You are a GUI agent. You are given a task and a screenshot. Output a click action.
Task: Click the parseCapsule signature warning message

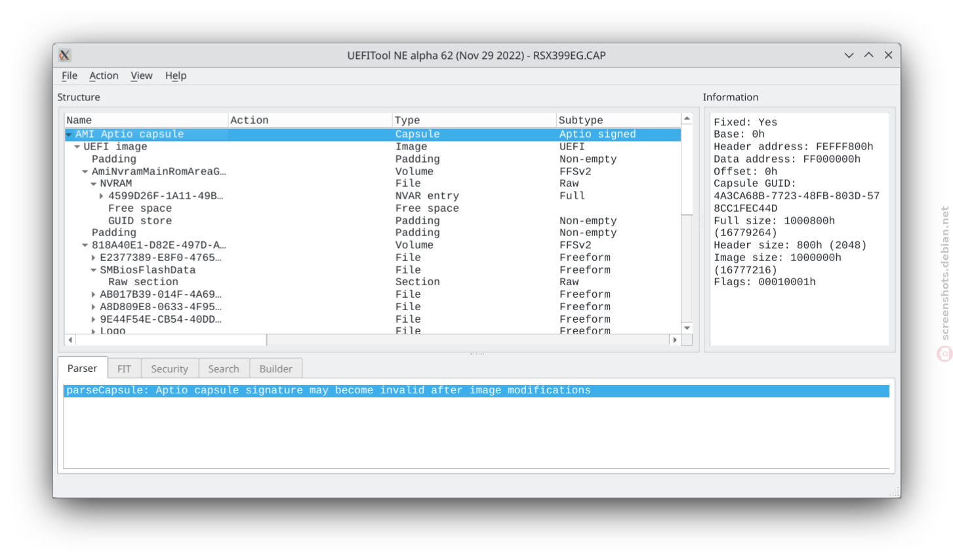pos(476,391)
